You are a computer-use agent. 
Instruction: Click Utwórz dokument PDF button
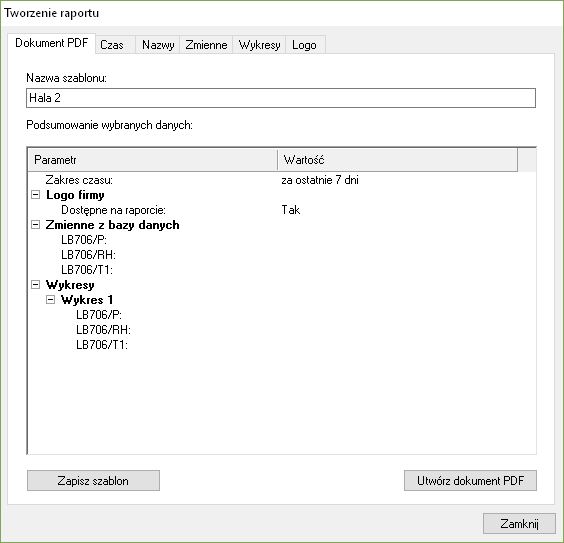(x=470, y=480)
